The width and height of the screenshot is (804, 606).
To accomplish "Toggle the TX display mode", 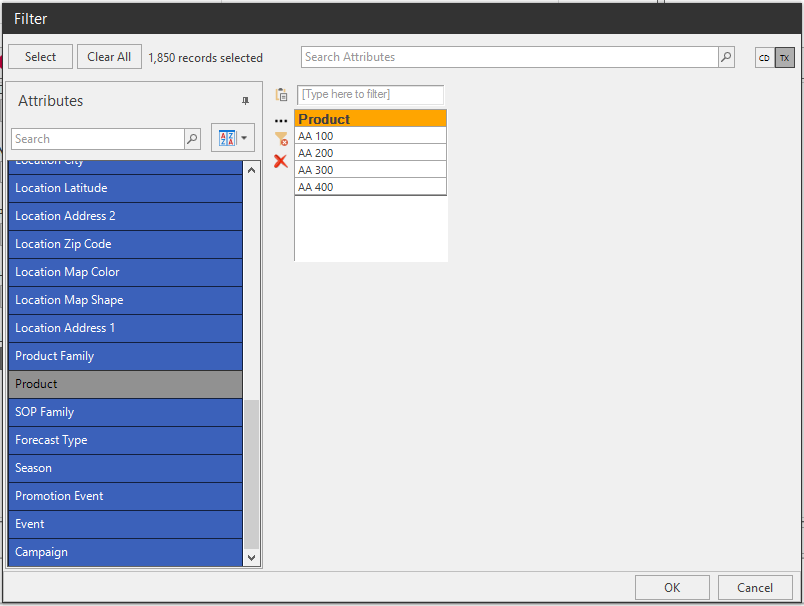I will point(785,58).
